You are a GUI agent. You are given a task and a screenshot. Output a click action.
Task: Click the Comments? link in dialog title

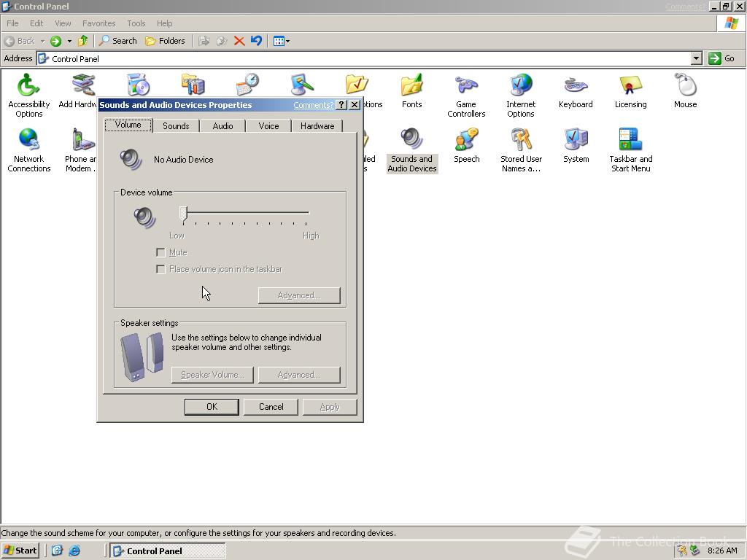[x=313, y=105]
